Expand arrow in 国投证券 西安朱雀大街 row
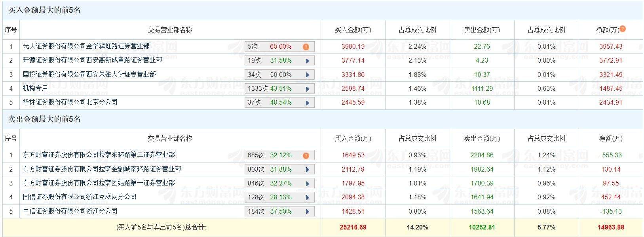Image resolution: width=644 pixels, height=237 pixels. click(307, 75)
